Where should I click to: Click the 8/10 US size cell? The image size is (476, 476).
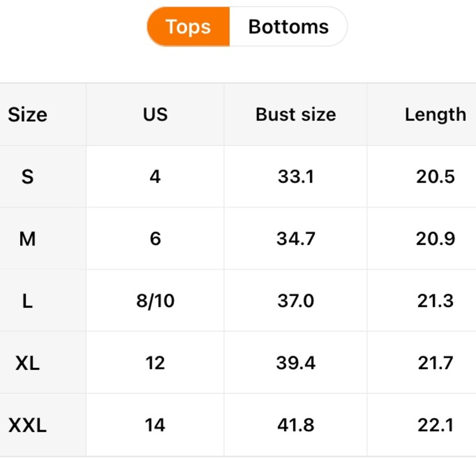click(x=155, y=301)
